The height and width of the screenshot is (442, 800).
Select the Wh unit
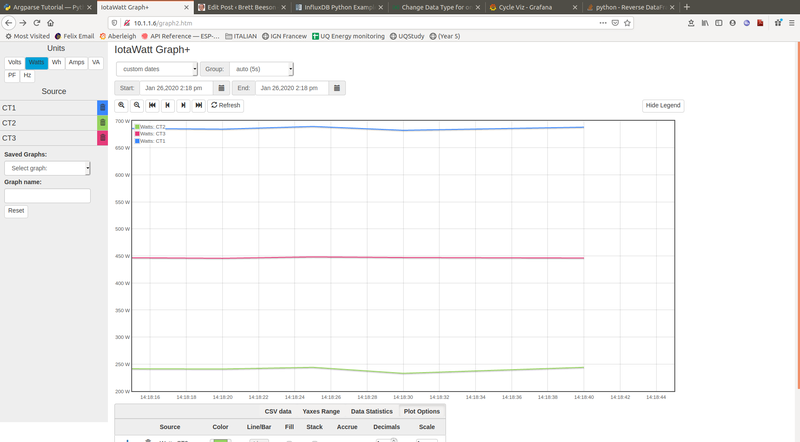point(56,62)
